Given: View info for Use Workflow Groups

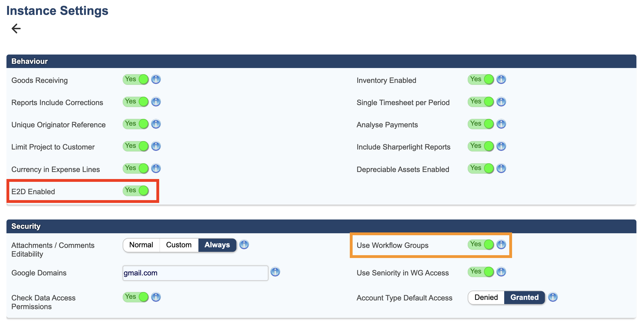Looking at the screenshot, I should [x=501, y=244].
